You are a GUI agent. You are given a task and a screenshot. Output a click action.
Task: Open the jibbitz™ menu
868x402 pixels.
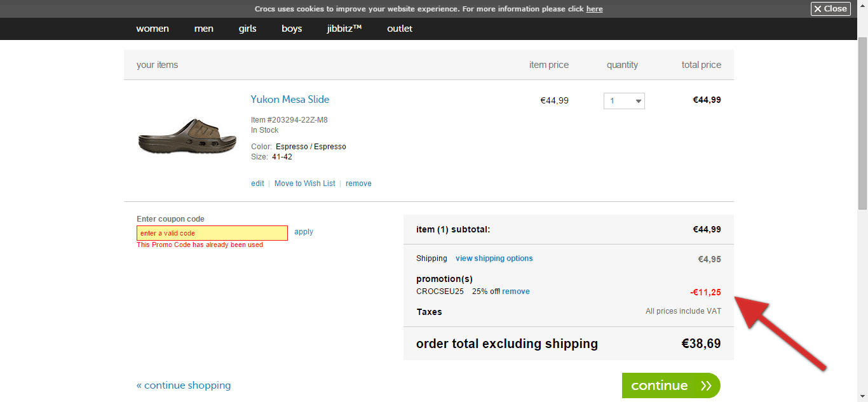[344, 29]
